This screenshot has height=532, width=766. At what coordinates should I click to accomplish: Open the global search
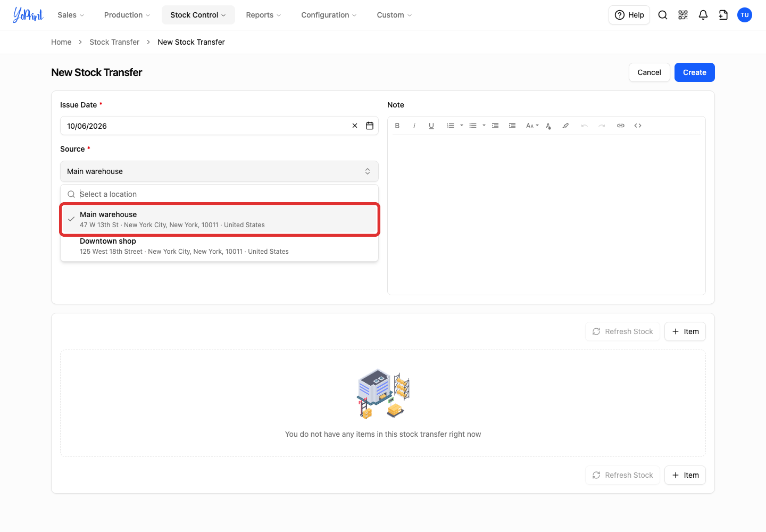[x=663, y=15]
